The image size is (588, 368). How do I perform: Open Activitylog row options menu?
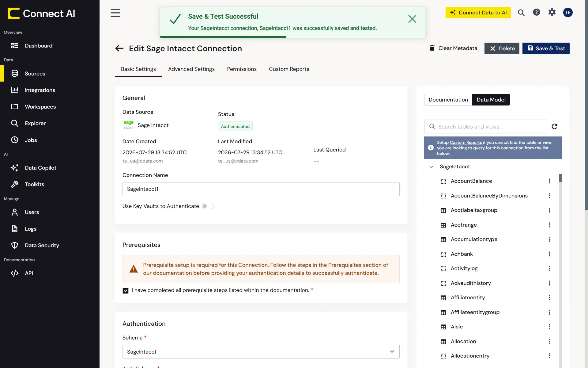coord(549,268)
